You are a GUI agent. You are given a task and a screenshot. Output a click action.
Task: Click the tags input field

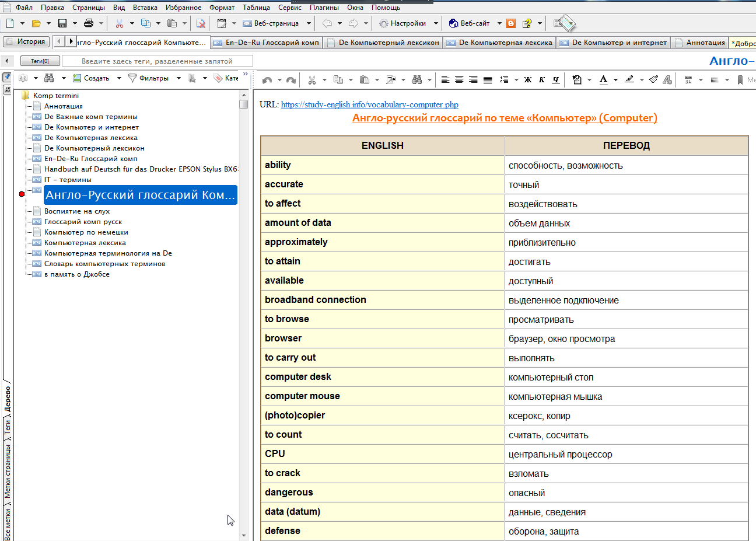click(x=157, y=61)
